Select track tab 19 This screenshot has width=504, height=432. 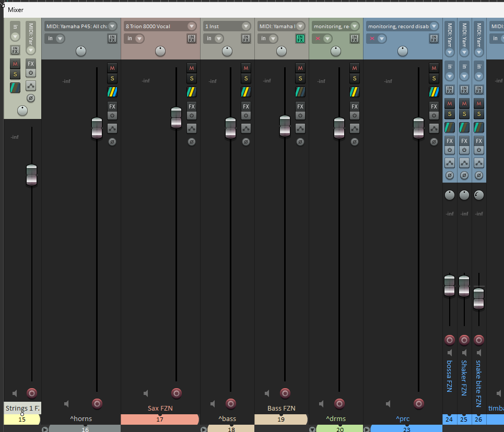click(x=281, y=419)
